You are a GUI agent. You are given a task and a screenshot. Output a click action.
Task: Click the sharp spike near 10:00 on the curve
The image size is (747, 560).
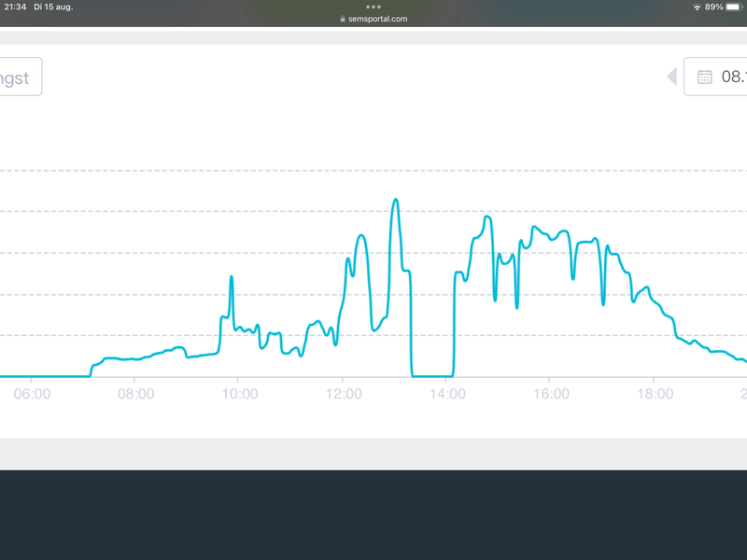[232, 277]
